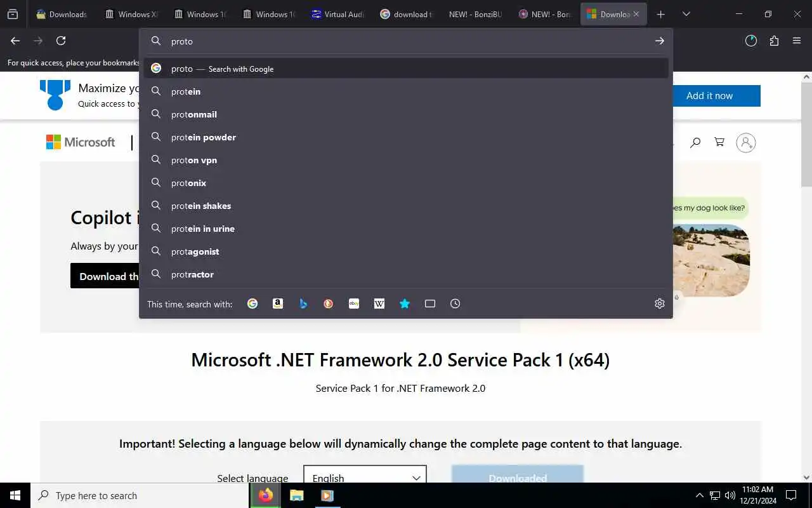812x508 pixels.
Task: Show hidden tray icons chevron
Action: click(x=700, y=495)
